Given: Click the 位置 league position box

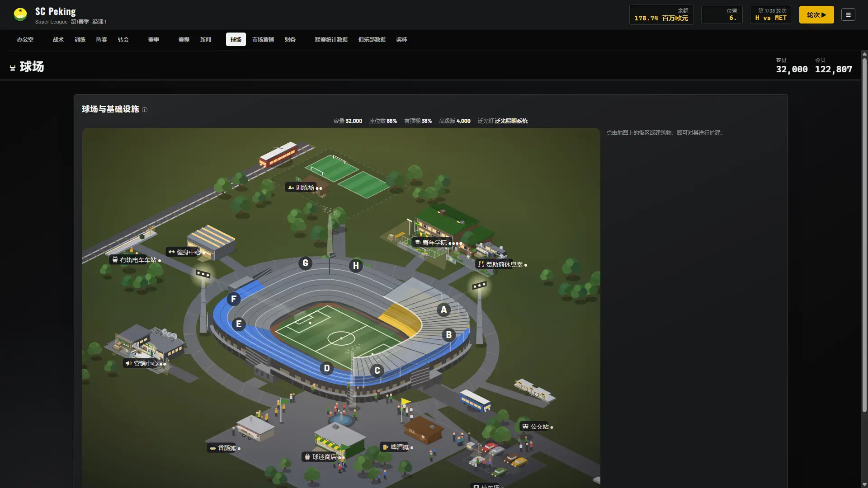Looking at the screenshot, I should [x=722, y=15].
